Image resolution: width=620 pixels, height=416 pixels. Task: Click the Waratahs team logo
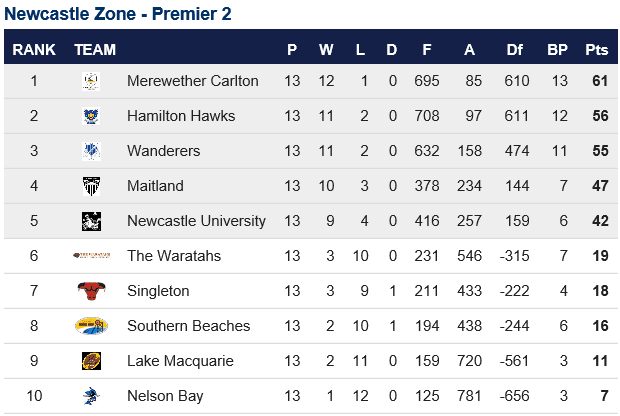91,255
